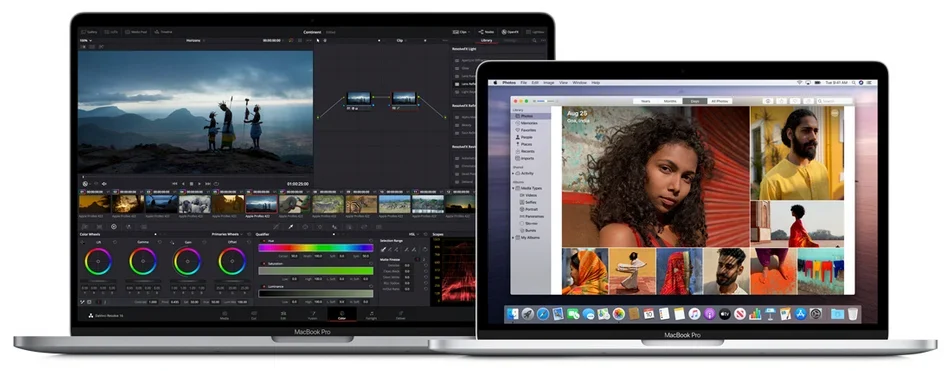Click the Gamma color wheel center
The height and width of the screenshot is (371, 950).
[143, 261]
